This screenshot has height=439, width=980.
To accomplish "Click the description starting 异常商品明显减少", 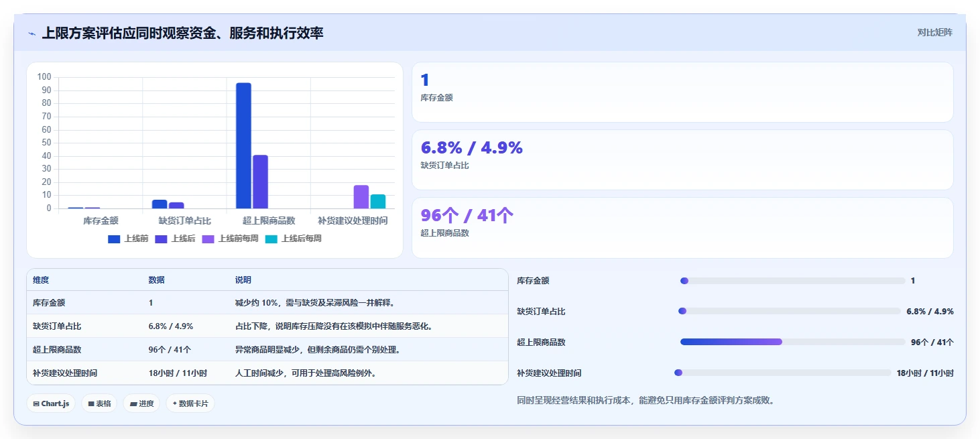I will coord(318,350).
